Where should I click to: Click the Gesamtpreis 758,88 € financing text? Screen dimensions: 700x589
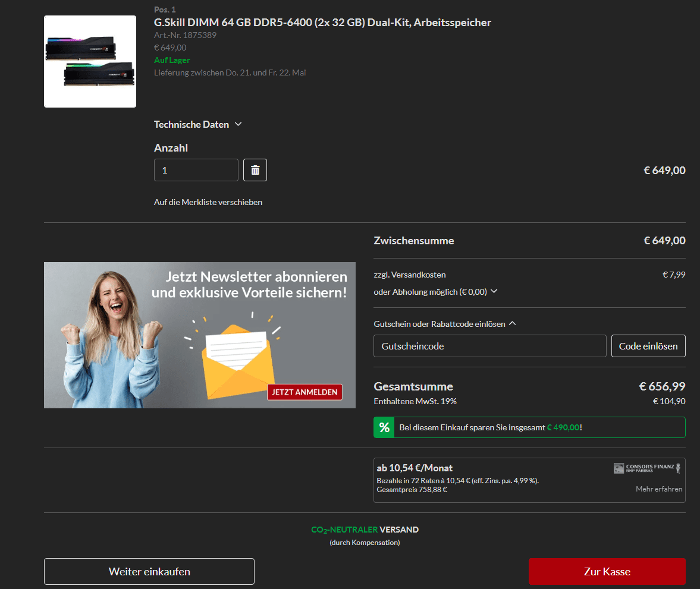(x=412, y=490)
